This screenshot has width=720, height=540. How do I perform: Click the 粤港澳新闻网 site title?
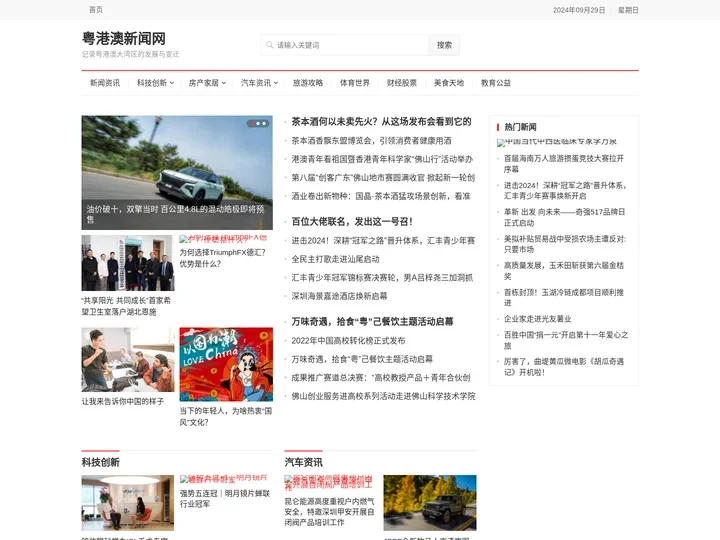tap(124, 39)
